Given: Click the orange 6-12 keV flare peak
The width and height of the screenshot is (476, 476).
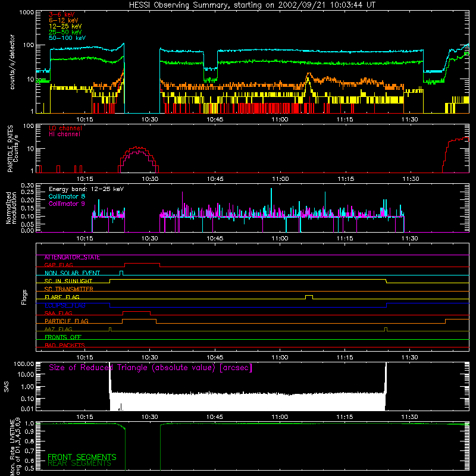Looking at the screenshot, I should pos(309,73).
